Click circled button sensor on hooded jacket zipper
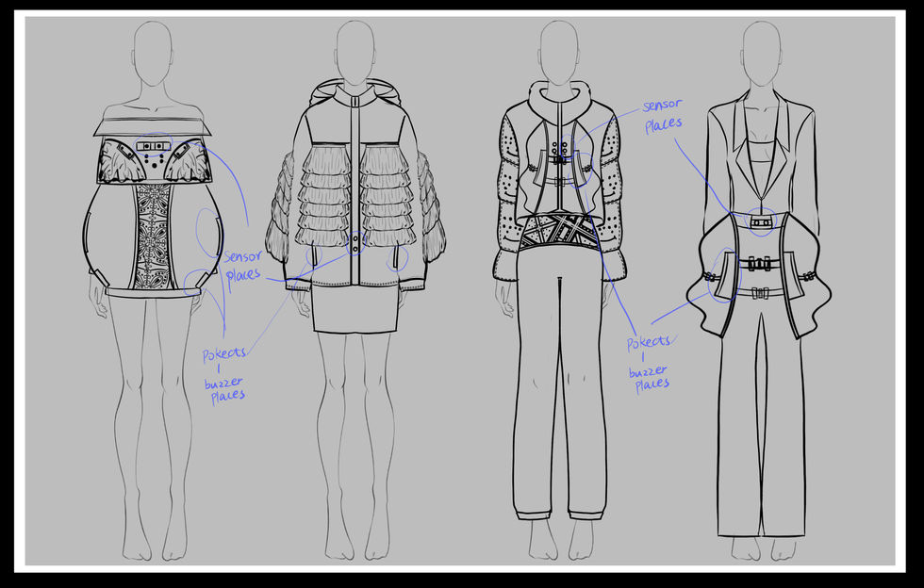This screenshot has height=588, width=924. (355, 243)
